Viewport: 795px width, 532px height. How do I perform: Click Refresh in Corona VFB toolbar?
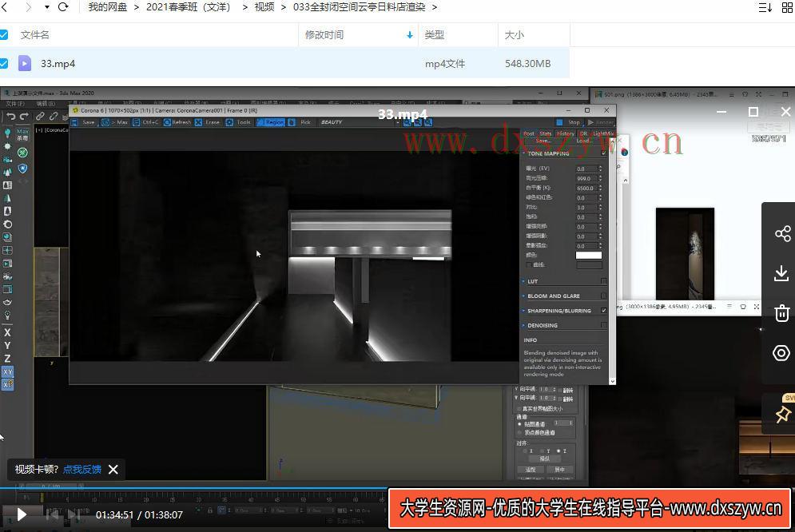click(177, 122)
